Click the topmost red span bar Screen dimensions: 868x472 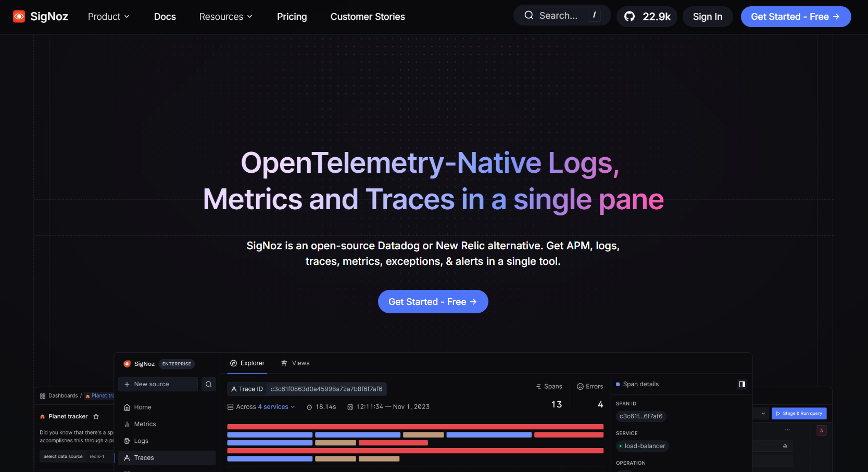tap(415, 427)
